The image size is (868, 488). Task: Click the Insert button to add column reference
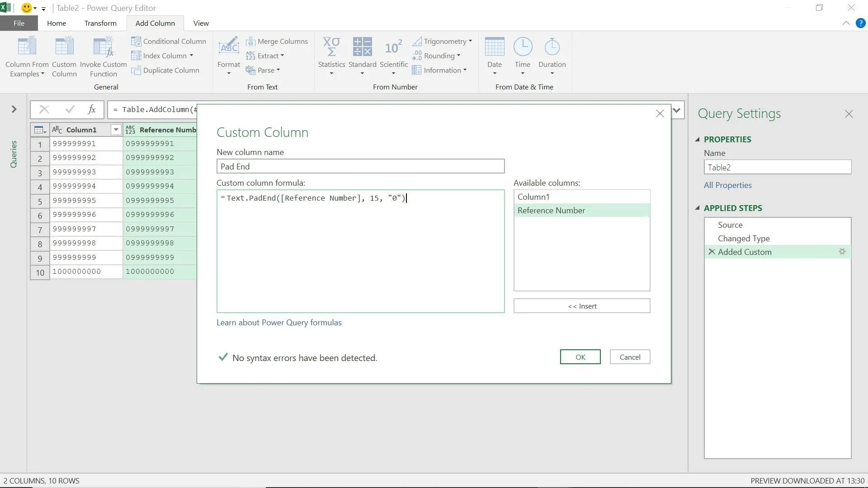pyautogui.click(x=582, y=305)
